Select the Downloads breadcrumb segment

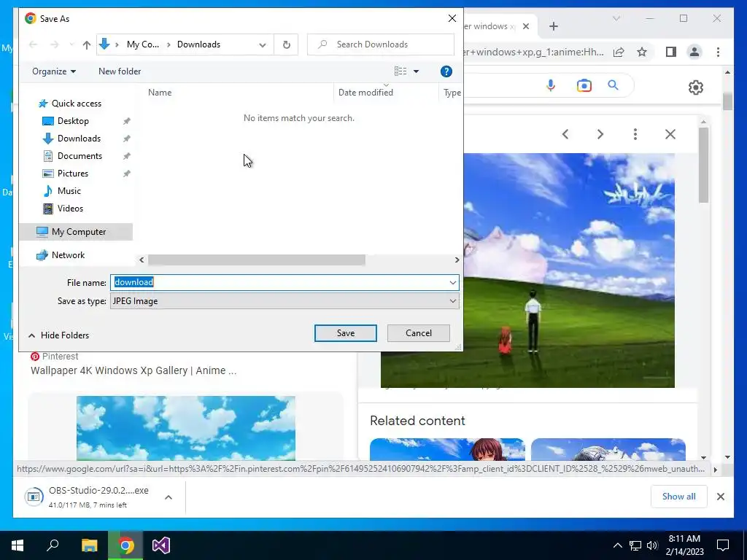(198, 44)
